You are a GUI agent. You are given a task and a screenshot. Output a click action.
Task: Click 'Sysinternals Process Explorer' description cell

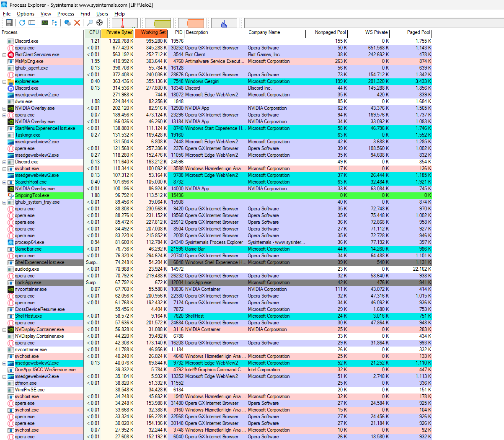(214, 242)
